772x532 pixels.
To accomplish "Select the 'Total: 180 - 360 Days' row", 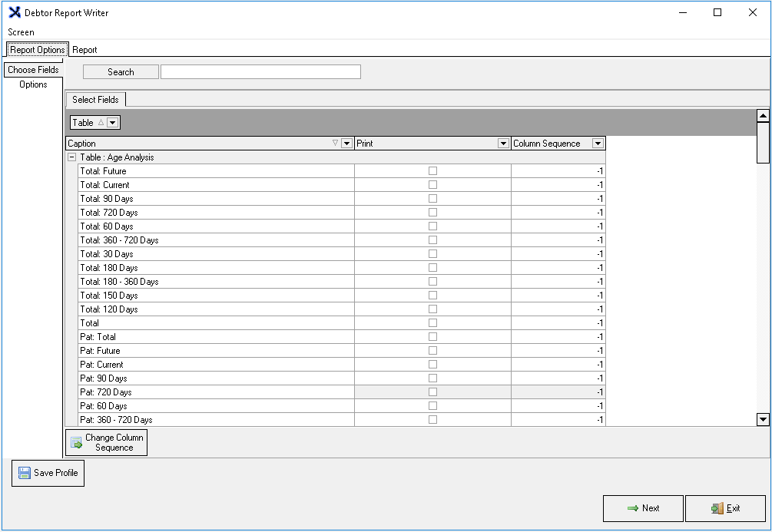I will tap(342, 282).
